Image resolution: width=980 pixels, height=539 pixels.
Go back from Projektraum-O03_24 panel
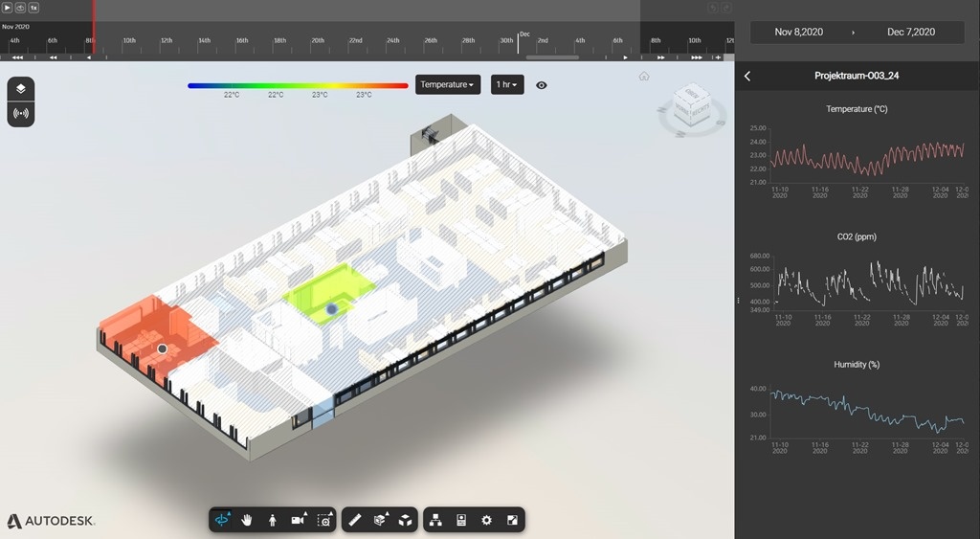(x=747, y=76)
